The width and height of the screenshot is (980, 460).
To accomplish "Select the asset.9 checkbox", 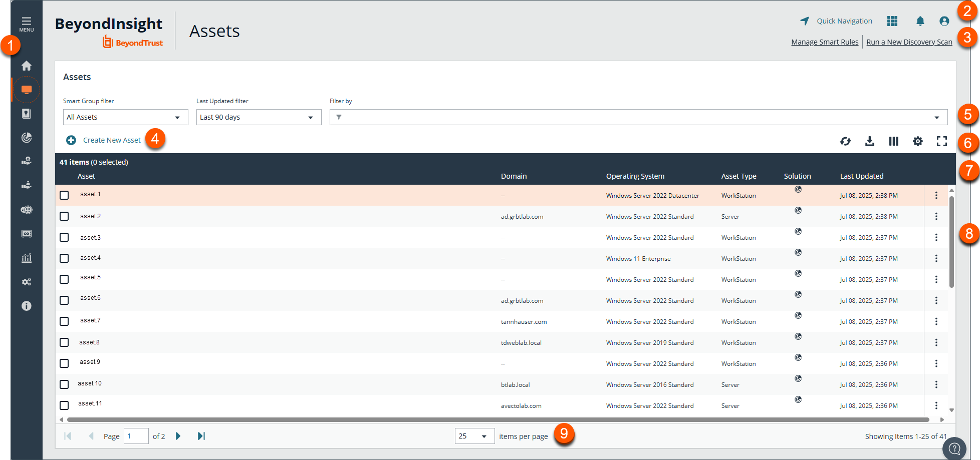I will (x=64, y=363).
